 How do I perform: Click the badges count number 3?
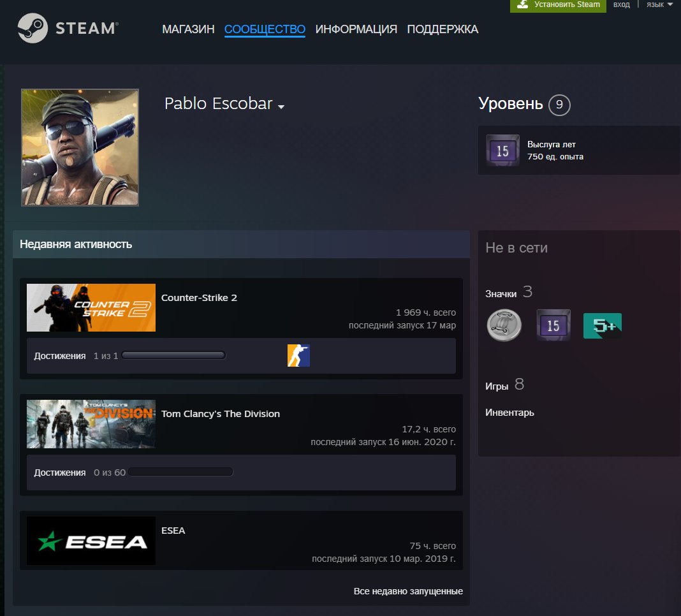click(527, 291)
